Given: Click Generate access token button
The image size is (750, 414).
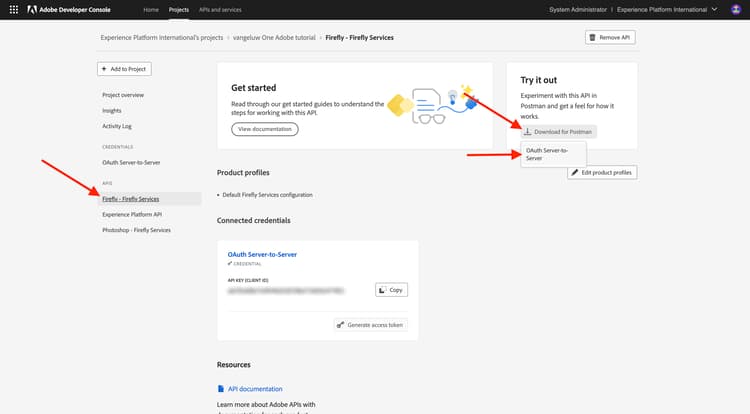Looking at the screenshot, I should [371, 325].
